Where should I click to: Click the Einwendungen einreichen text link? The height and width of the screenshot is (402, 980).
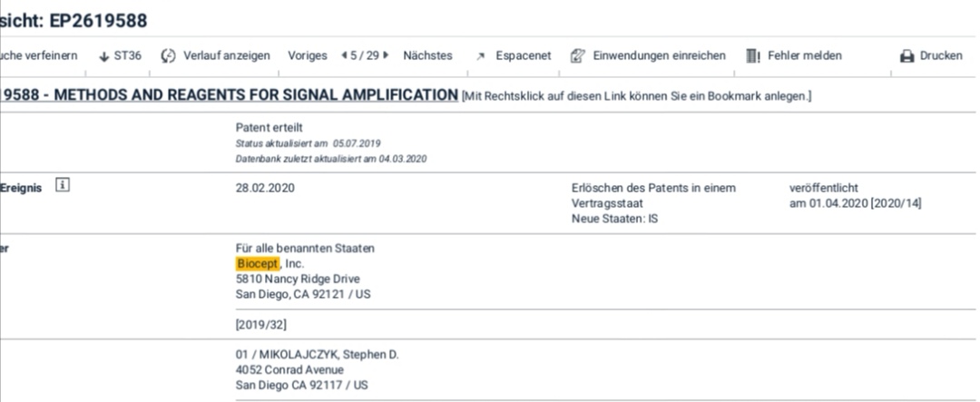660,56
